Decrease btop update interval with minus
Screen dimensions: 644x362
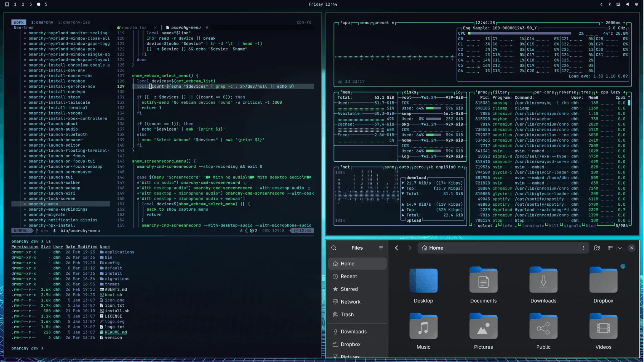click(x=602, y=23)
